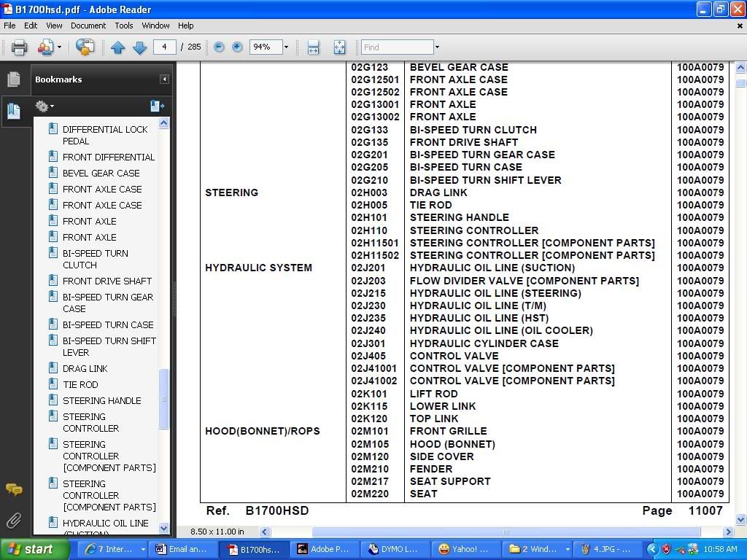Click the zoom level 94% field
This screenshot has width=747, height=560.
pos(266,47)
